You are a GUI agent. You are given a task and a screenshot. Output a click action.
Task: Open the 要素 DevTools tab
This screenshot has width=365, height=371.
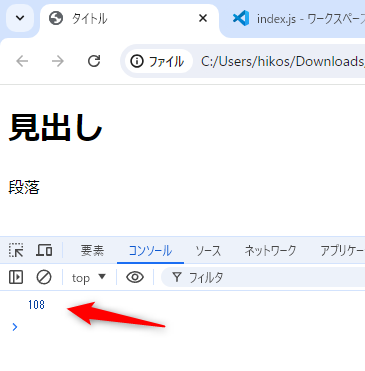pyautogui.click(x=92, y=251)
